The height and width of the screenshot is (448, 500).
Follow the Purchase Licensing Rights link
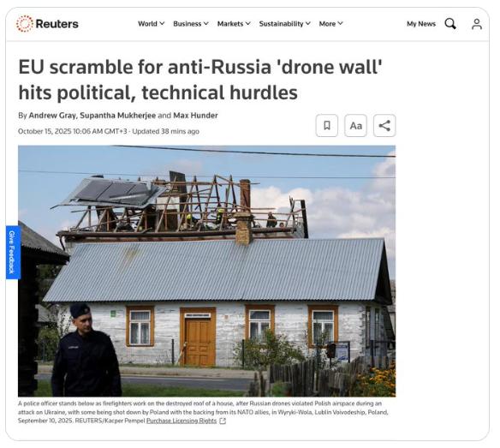[182, 421]
